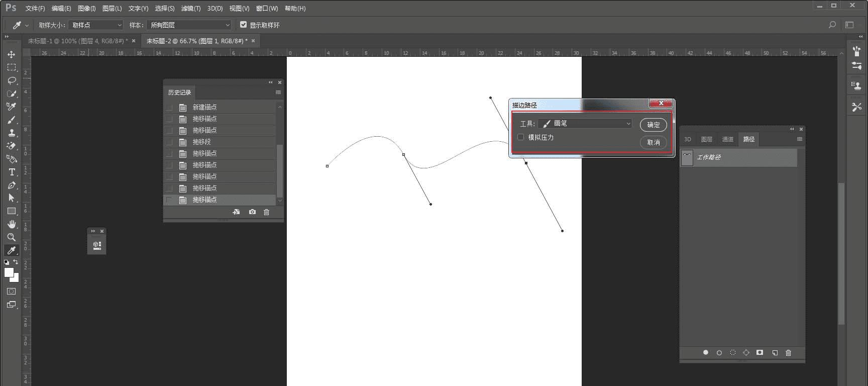The height and width of the screenshot is (386, 868).
Task: Open the 图像(I) menu
Action: tap(87, 9)
